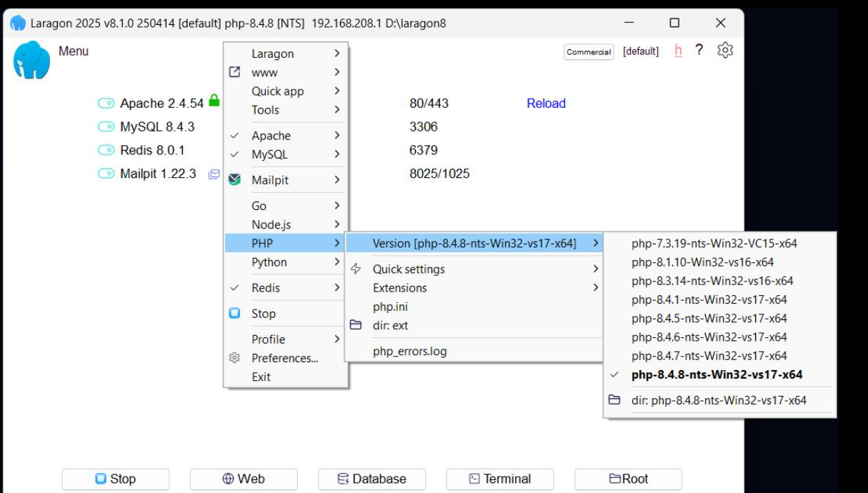This screenshot has height=493, width=868.
Task: Expand the Laragon submenu
Action: pyautogui.click(x=286, y=54)
